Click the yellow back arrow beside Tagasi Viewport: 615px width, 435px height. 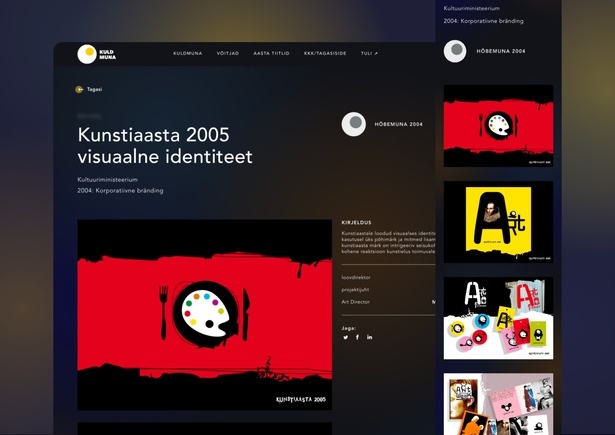[x=80, y=89]
